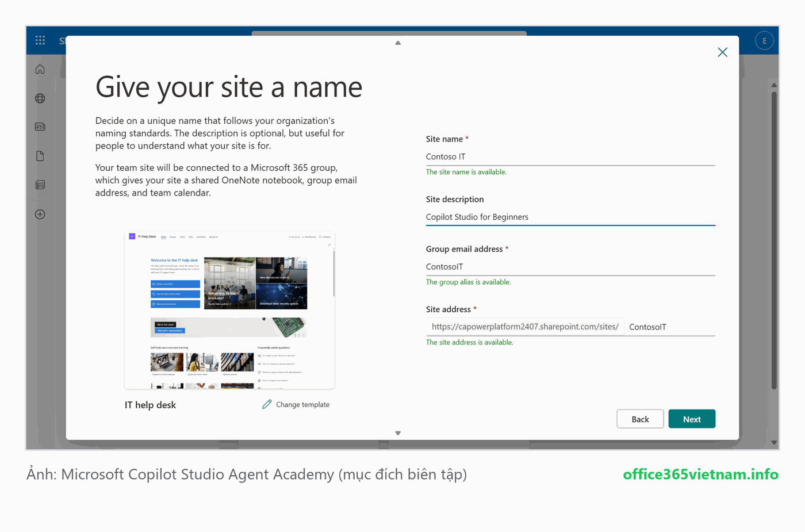Screen dimensions: 805x532
Task: Click the 'Give your site a name' heading
Action: [x=229, y=87]
